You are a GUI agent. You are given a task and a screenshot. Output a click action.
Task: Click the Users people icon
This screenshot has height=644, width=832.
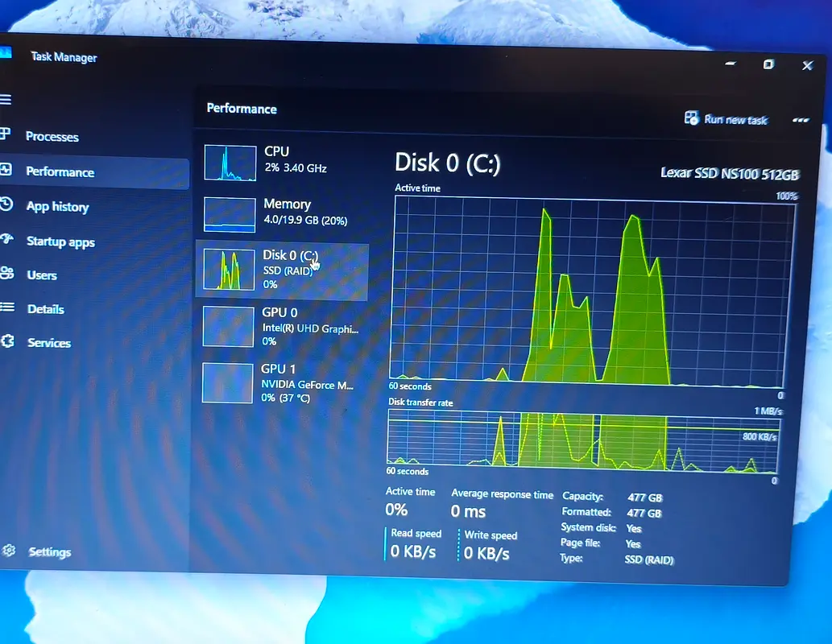[x=7, y=273]
